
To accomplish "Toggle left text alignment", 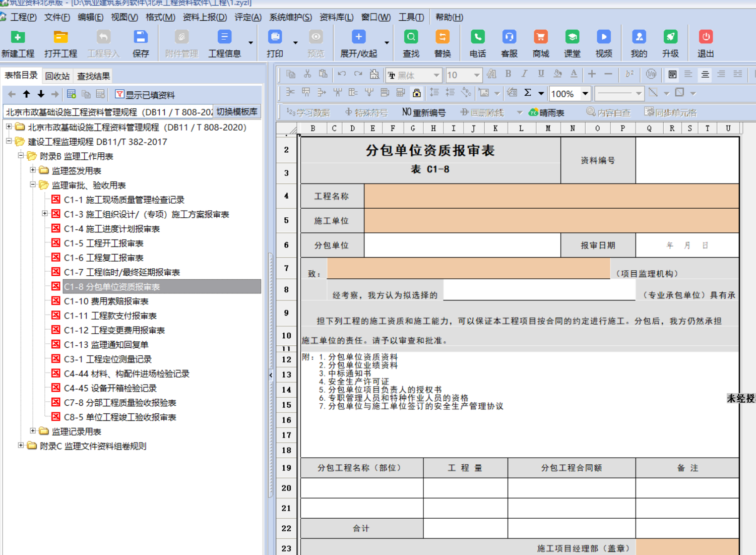I will pos(688,74).
